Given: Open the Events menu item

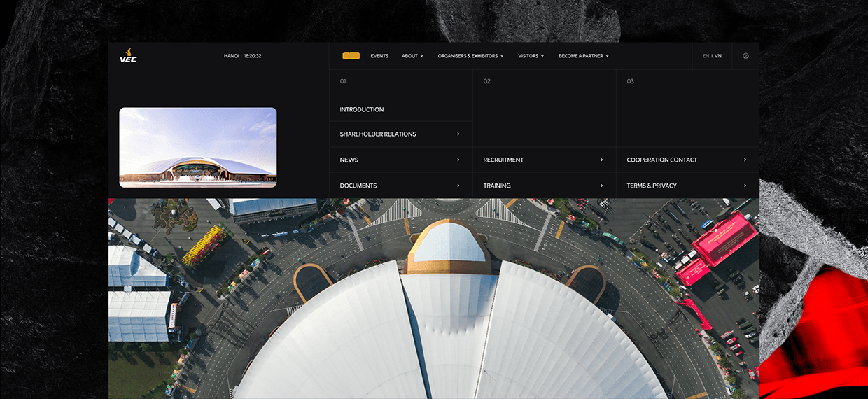Looking at the screenshot, I should point(379,56).
